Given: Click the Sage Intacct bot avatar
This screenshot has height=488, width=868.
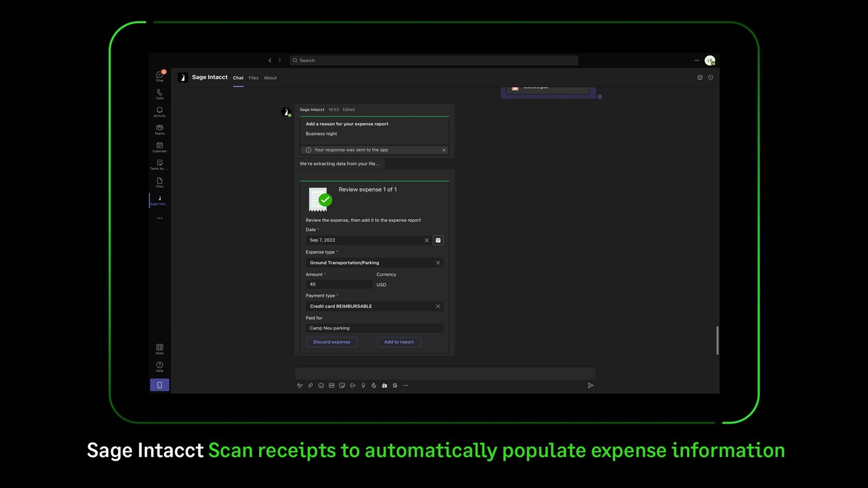Looking at the screenshot, I should 286,112.
